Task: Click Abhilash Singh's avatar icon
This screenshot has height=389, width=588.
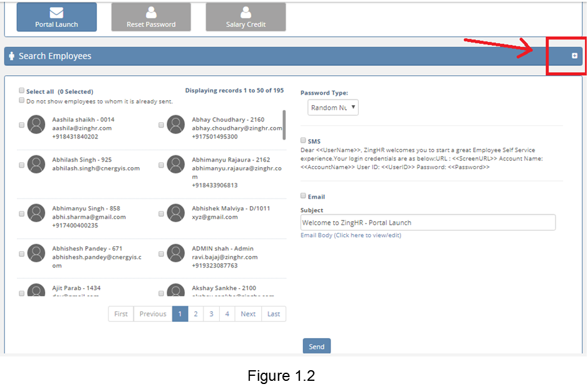Action: (x=36, y=164)
